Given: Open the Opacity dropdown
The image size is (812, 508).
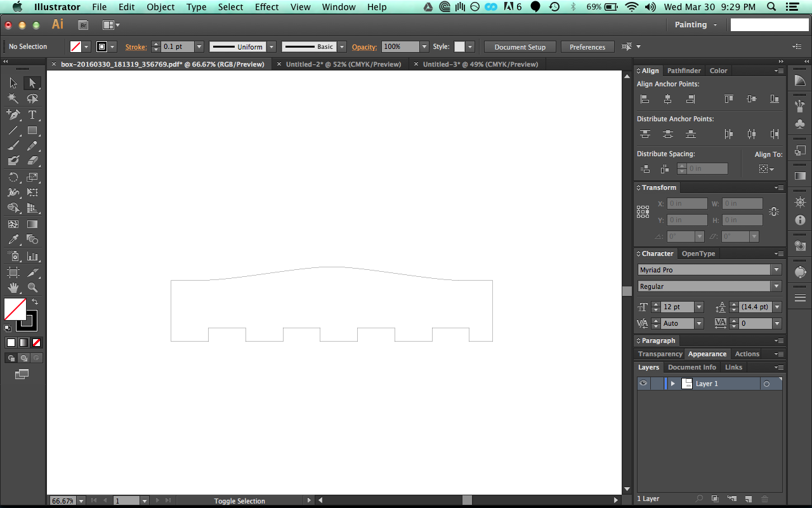Looking at the screenshot, I should pos(423,46).
